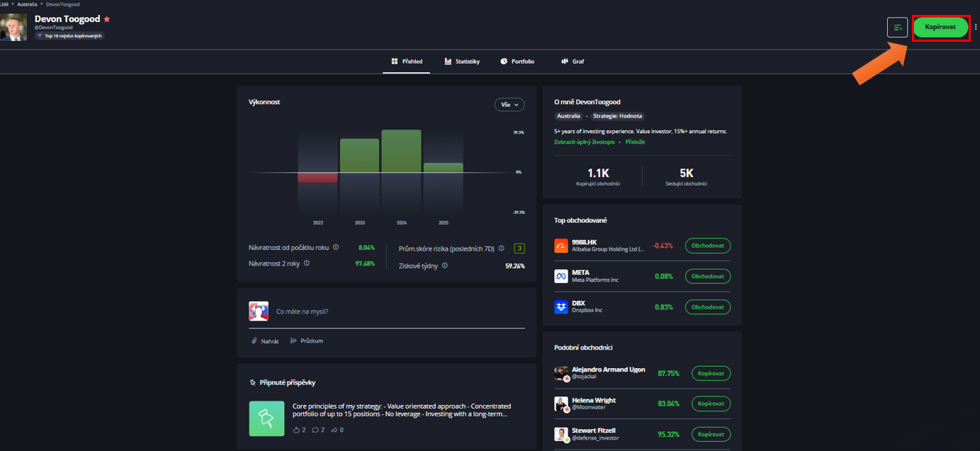Viewport: 980px width, 451px height.
Task: Click the add-to-watchlist list icon
Action: coord(897,28)
